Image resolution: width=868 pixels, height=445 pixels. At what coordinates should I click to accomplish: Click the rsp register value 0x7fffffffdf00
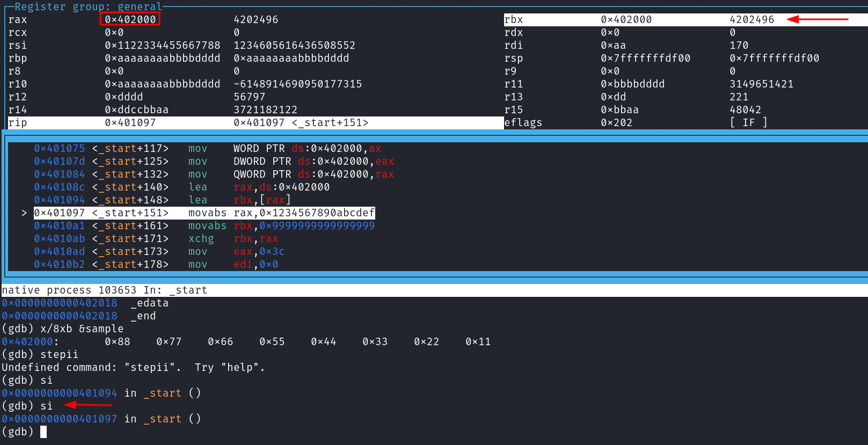(x=645, y=59)
